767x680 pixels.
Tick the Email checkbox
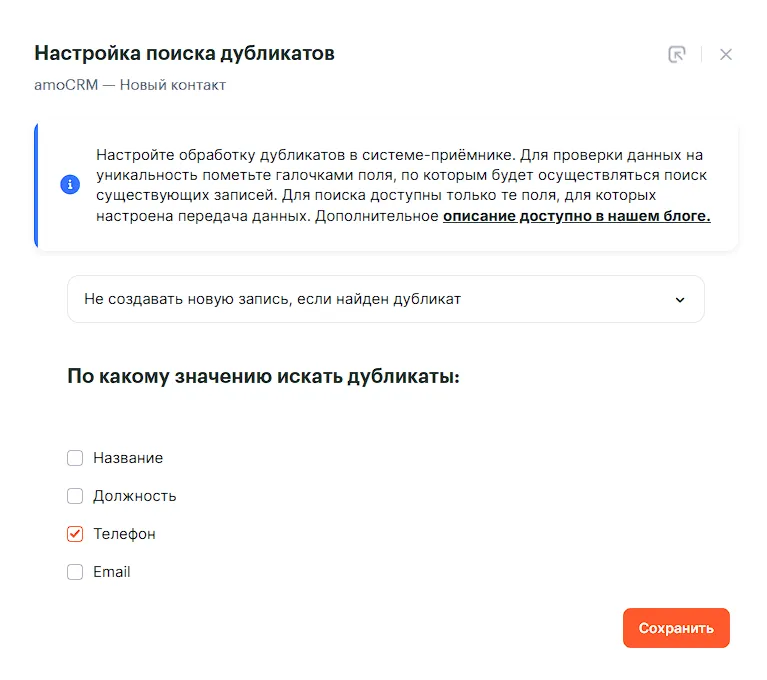pos(75,572)
